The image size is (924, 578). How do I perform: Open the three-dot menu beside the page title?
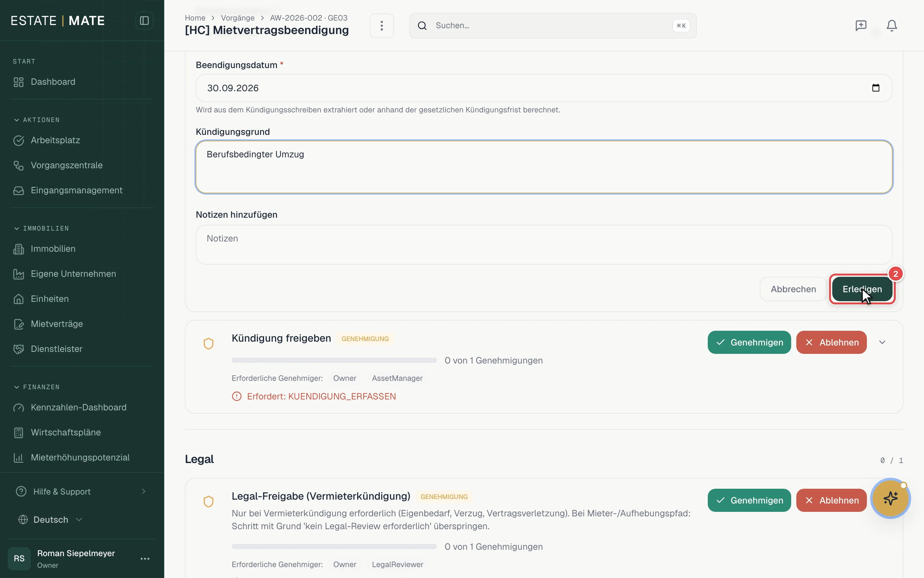[x=381, y=26]
